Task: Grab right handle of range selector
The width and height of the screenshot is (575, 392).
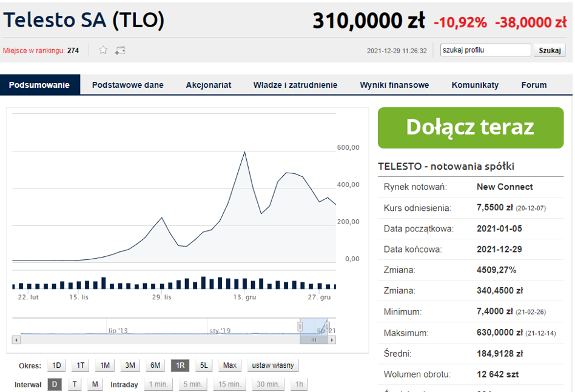Action: [x=327, y=326]
